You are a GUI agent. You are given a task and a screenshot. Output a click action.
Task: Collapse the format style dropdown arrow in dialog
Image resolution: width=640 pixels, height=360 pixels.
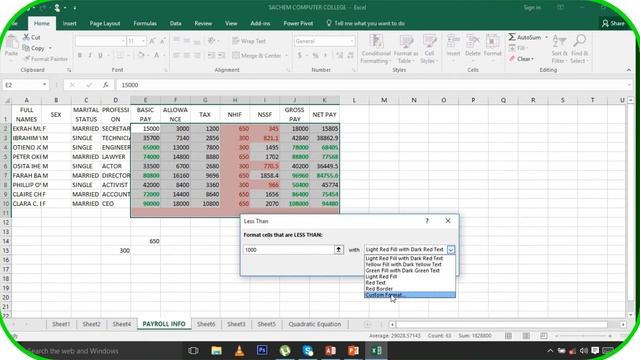click(x=451, y=249)
